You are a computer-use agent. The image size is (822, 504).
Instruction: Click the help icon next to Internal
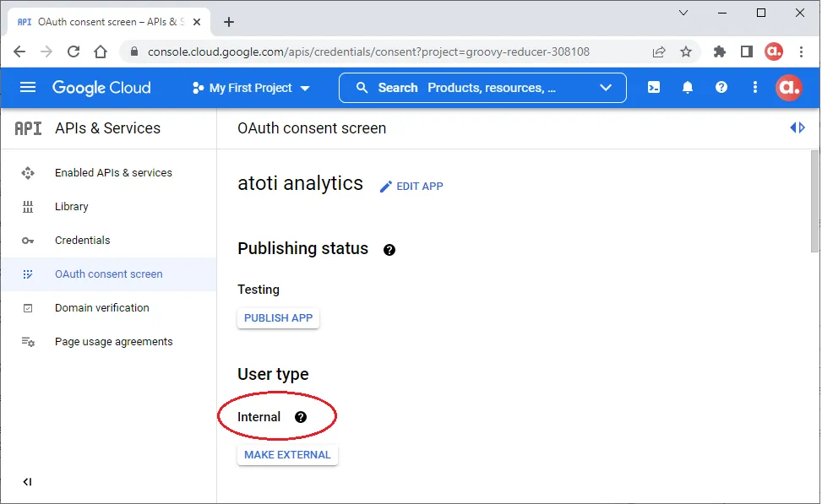coord(301,417)
